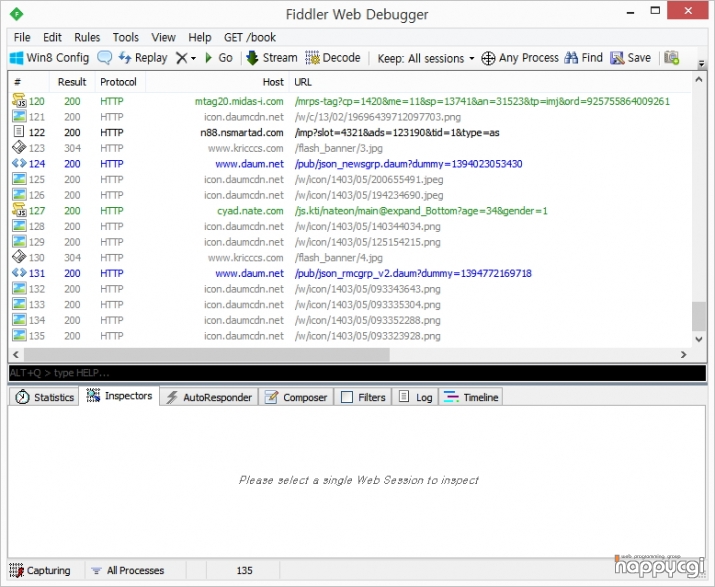Switch to the Composer tab
The height and width of the screenshot is (587, 715).
(x=296, y=397)
